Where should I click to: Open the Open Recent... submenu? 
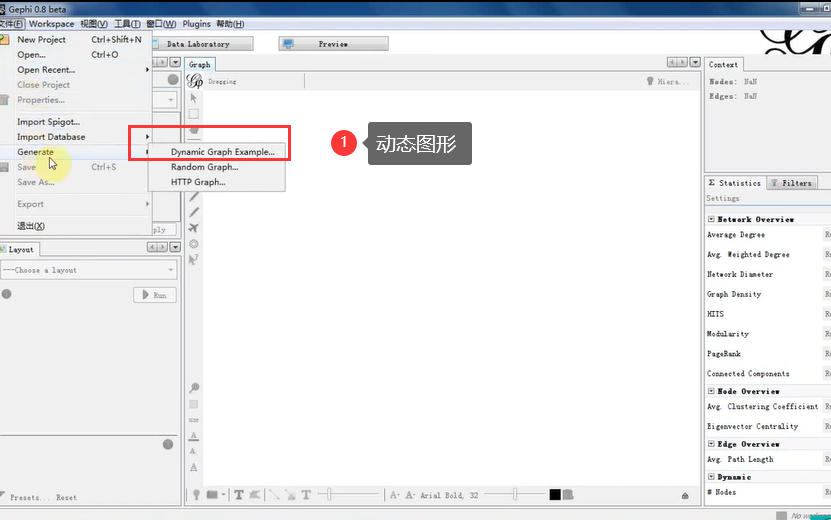click(x=76, y=69)
